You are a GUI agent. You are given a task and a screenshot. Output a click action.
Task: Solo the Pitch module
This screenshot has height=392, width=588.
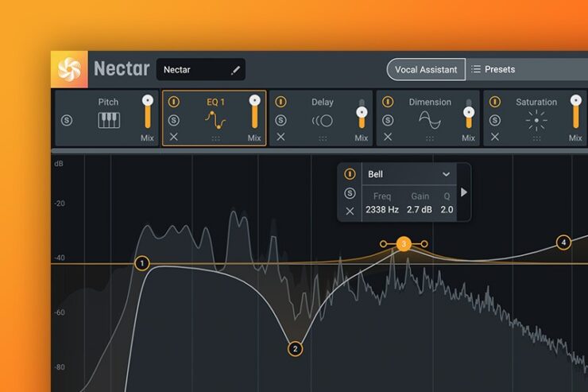pos(67,120)
